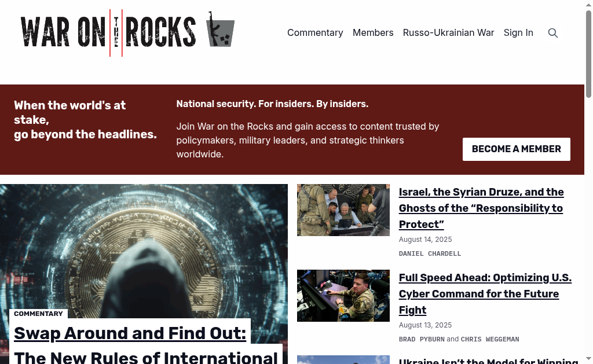View author Chris Weggeman's page
The width and height of the screenshot is (593, 364).
(x=490, y=340)
